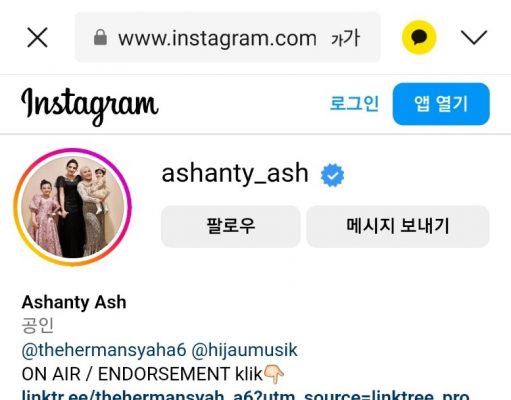Image resolution: width=511 pixels, height=400 pixels.
Task: Go to the Instagram logo home
Action: coord(90,106)
